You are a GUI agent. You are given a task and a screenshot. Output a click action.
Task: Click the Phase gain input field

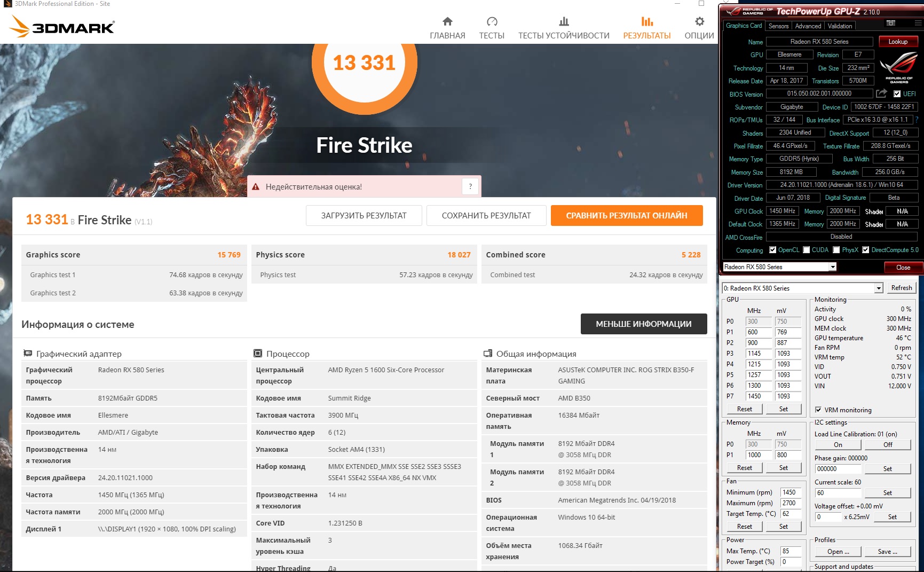[x=838, y=469]
